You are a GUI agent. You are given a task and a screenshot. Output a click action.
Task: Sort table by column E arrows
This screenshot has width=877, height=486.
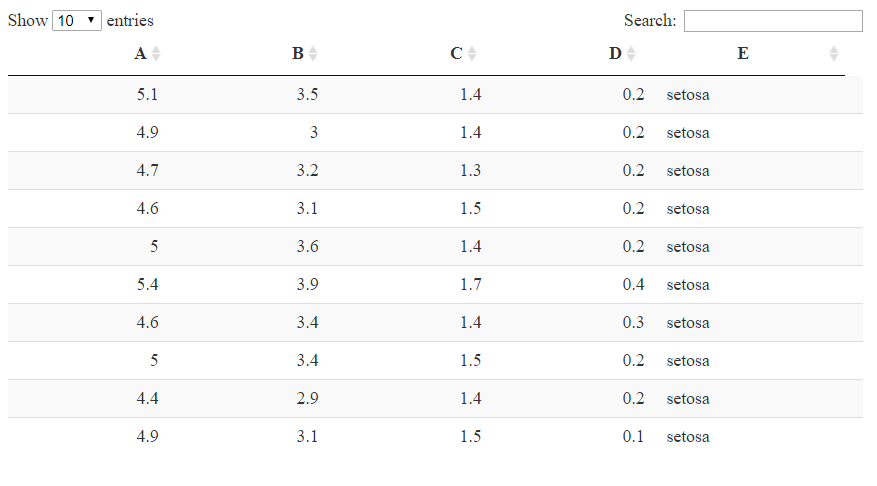[834, 54]
